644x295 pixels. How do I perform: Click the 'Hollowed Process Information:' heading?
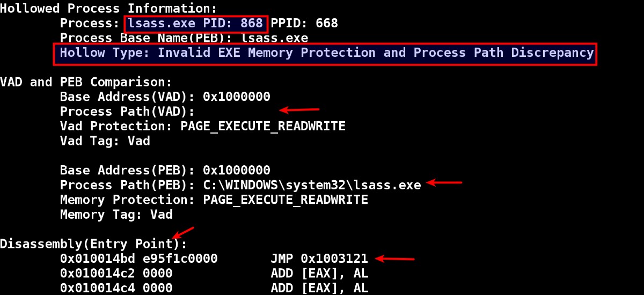(108, 9)
